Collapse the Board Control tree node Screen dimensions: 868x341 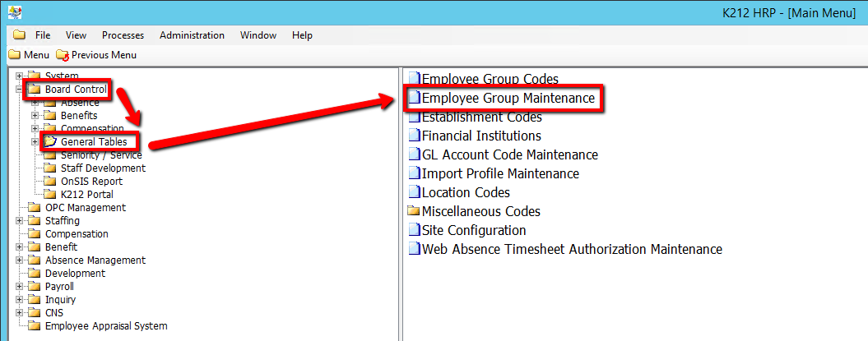[19, 89]
